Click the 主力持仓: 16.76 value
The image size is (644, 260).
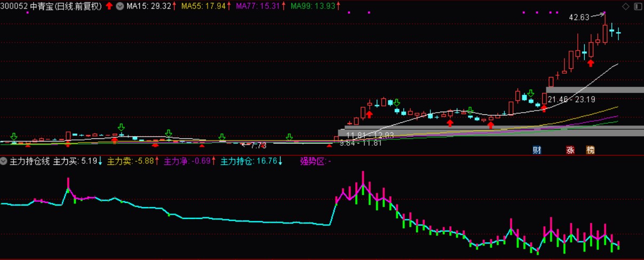coord(249,161)
